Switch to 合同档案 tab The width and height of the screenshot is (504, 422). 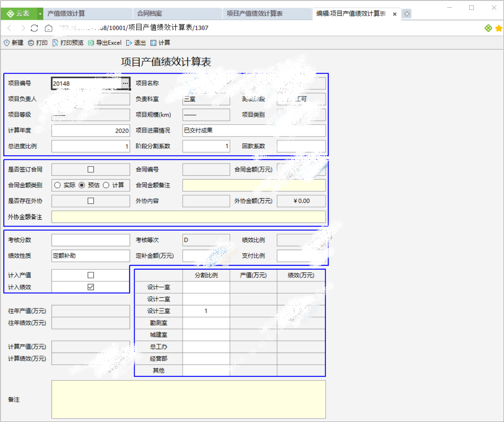point(178,14)
